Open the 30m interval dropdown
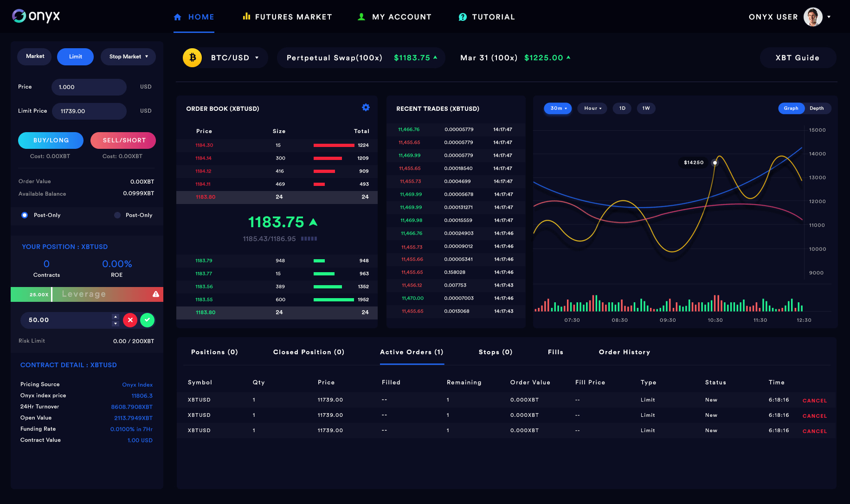Screen dimensions: 850x504 click(558, 108)
